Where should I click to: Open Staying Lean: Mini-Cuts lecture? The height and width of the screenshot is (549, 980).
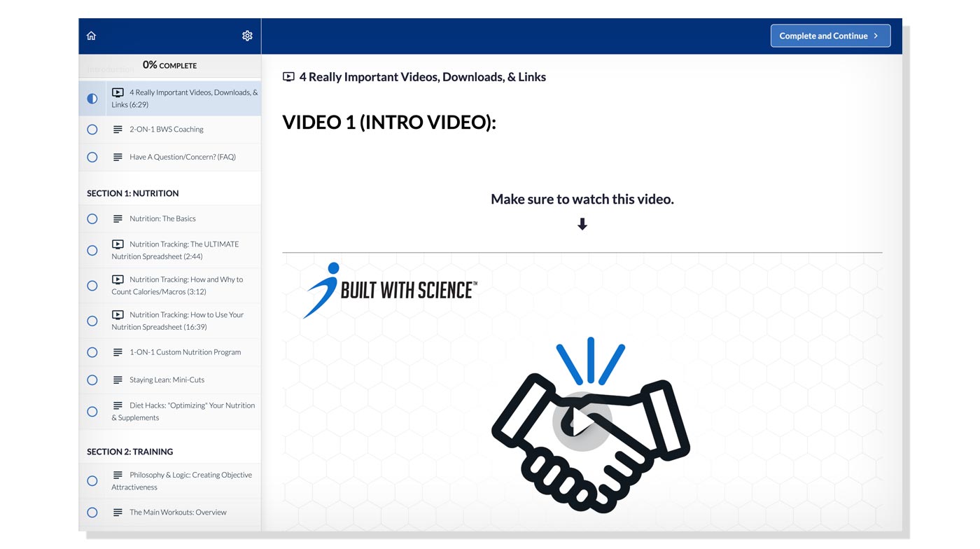coord(170,380)
